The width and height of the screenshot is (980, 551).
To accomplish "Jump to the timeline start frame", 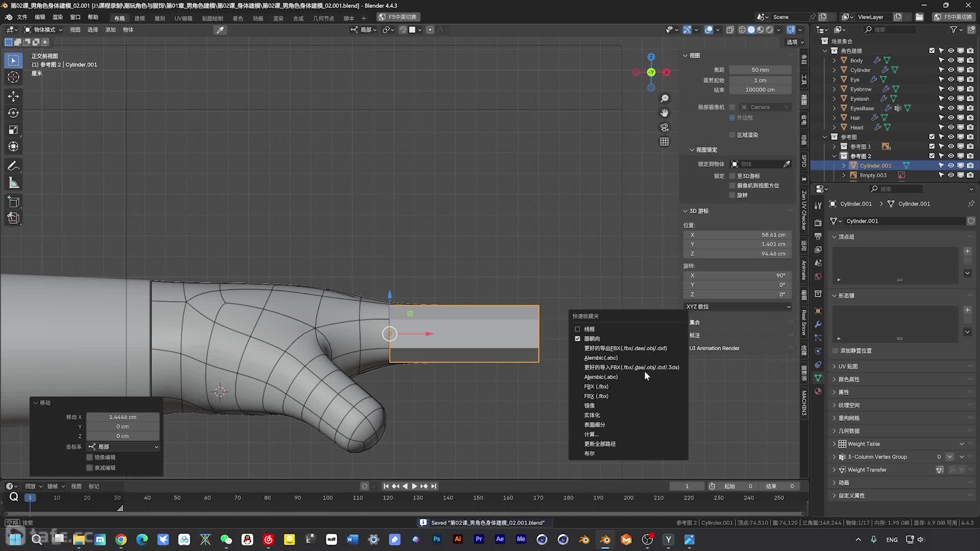I will pos(386,487).
